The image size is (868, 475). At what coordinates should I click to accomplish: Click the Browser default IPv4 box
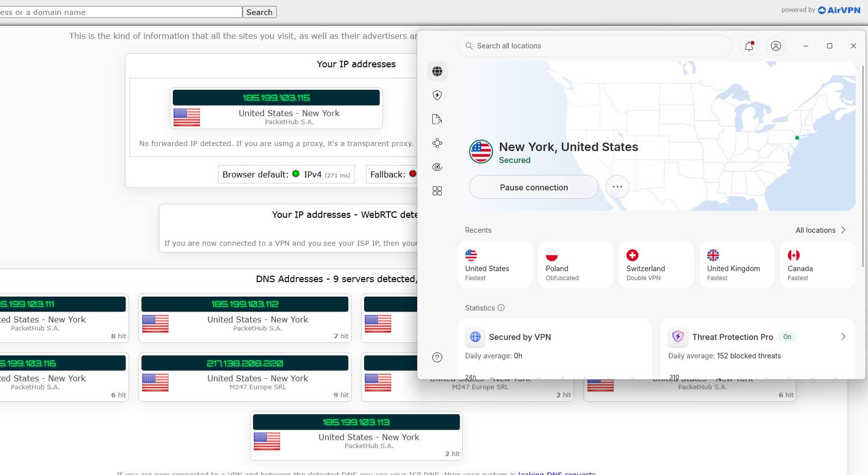pyautogui.click(x=286, y=174)
